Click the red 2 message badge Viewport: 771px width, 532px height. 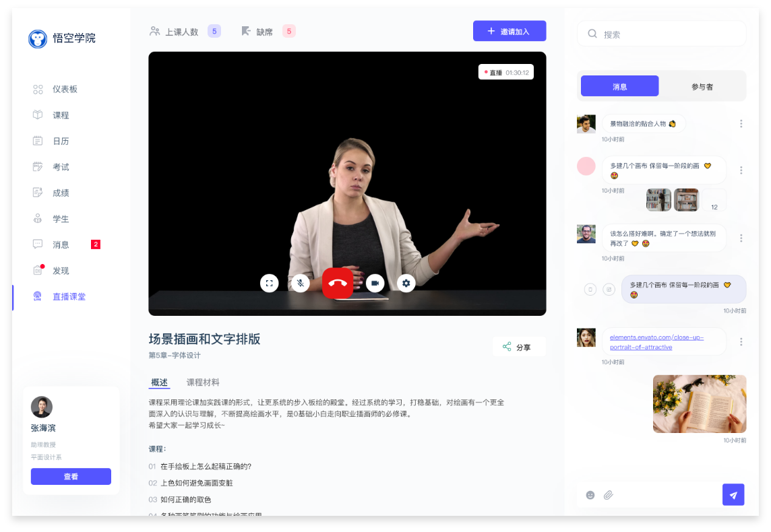click(x=96, y=244)
